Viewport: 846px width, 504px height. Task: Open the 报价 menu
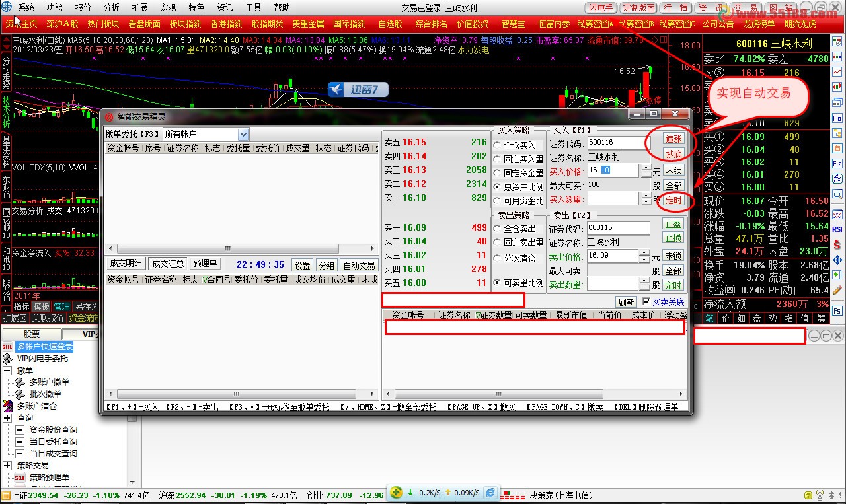[x=83, y=8]
